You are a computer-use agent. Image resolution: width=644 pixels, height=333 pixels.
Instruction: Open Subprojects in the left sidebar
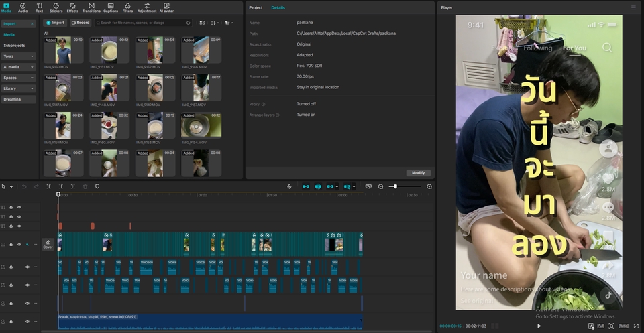tap(14, 45)
